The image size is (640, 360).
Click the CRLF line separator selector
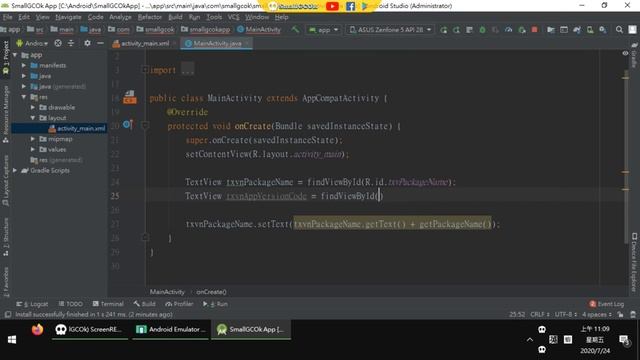(x=540, y=314)
